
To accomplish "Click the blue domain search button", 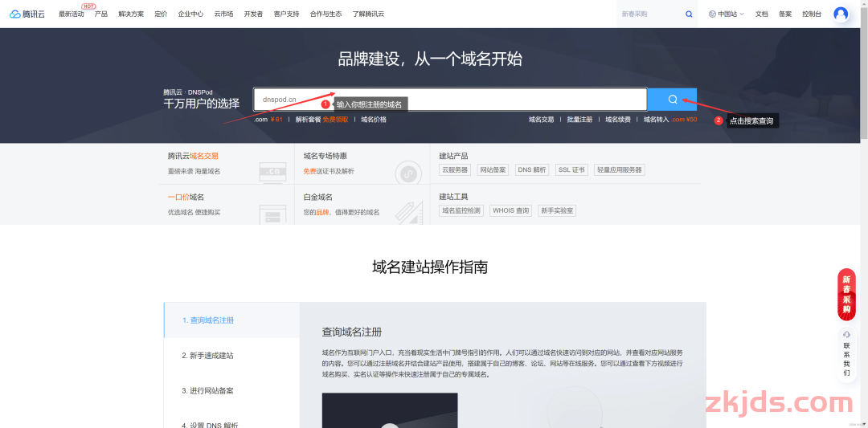I will [672, 100].
